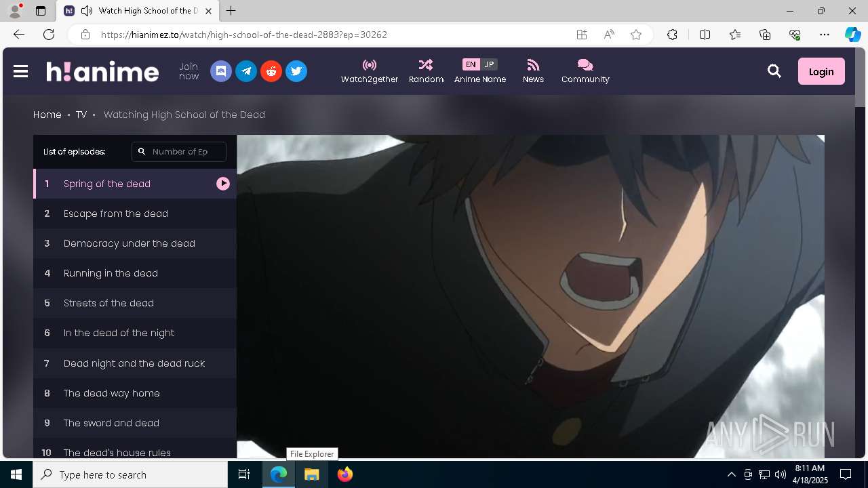
Task: Select episode 7 Dead night and the dead ruck
Action: [x=135, y=363]
